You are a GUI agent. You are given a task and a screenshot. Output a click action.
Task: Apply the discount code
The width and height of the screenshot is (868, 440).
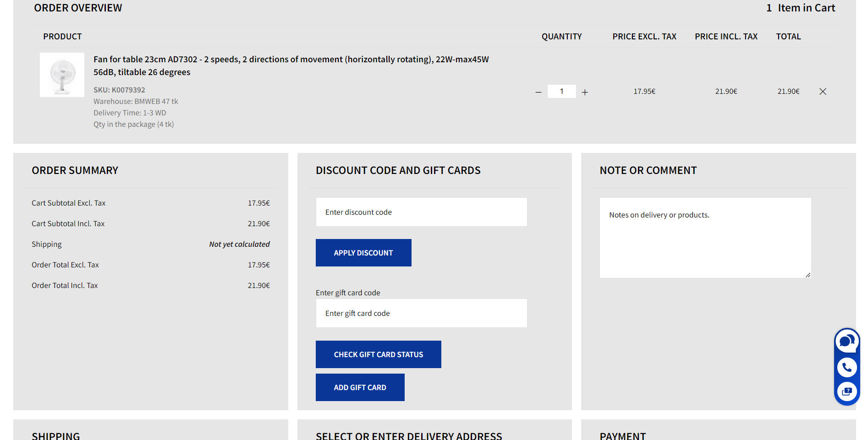coord(363,253)
